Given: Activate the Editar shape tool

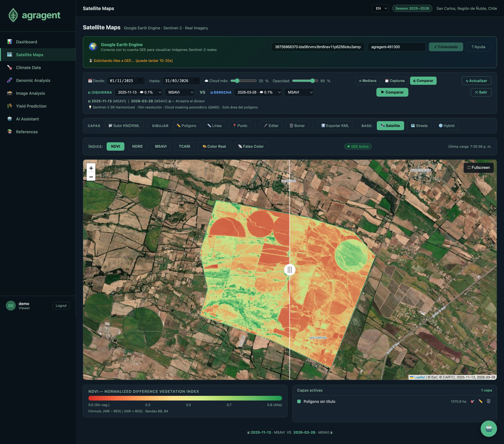Looking at the screenshot, I should pyautogui.click(x=271, y=126).
